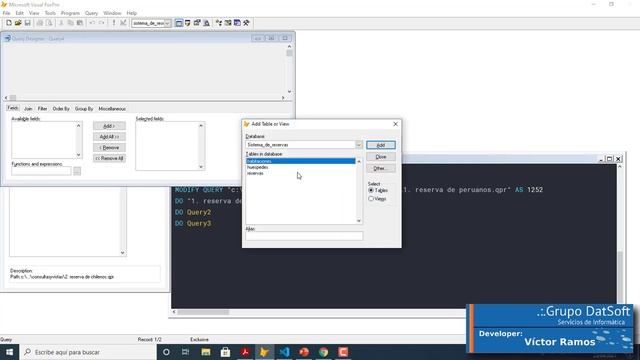
Task: Click the Visual FoxPro taskbar icon
Action: tap(264, 352)
